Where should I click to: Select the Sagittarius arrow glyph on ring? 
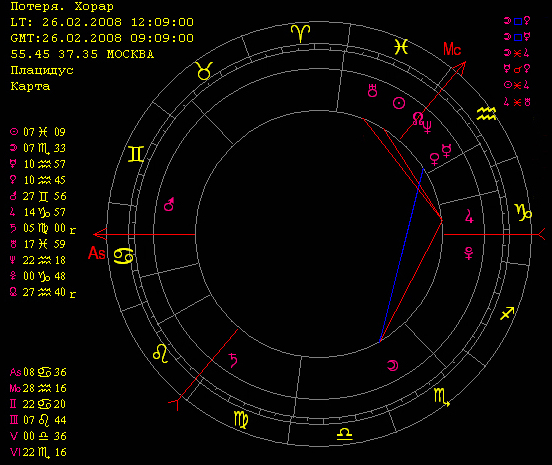pyautogui.click(x=507, y=313)
